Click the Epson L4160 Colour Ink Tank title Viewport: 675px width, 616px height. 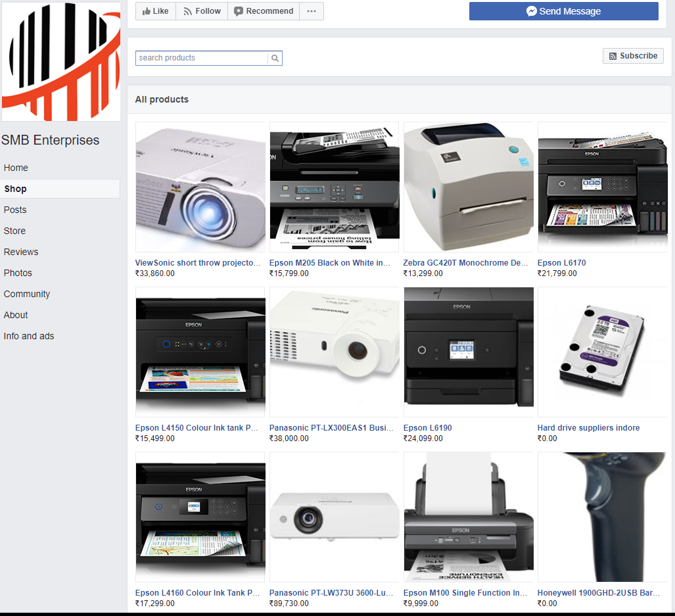click(198, 593)
